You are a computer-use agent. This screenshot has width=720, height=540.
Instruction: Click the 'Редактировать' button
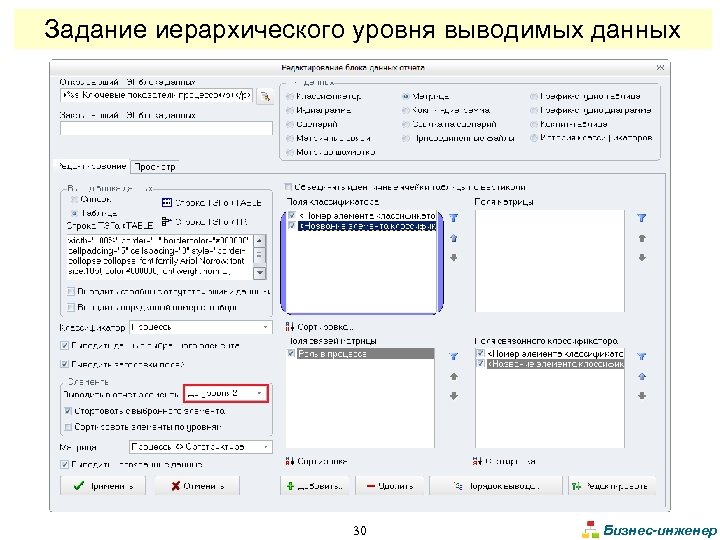coord(612,486)
